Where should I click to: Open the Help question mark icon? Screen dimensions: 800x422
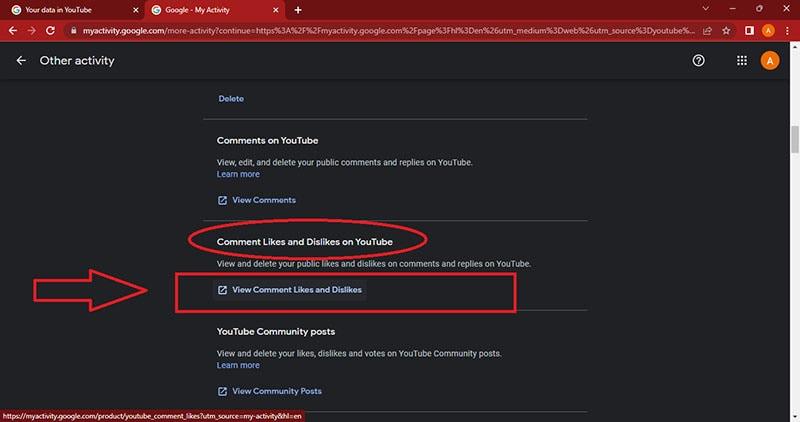point(698,61)
